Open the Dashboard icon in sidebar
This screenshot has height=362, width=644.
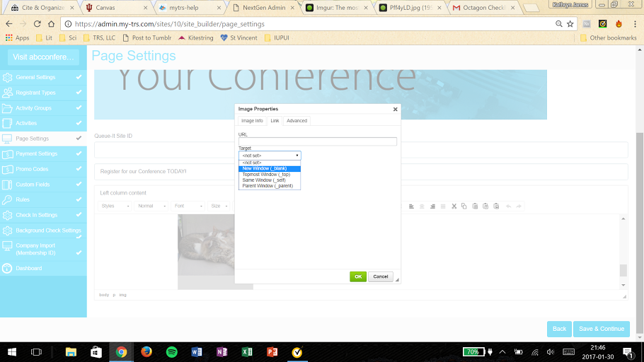[8, 269]
